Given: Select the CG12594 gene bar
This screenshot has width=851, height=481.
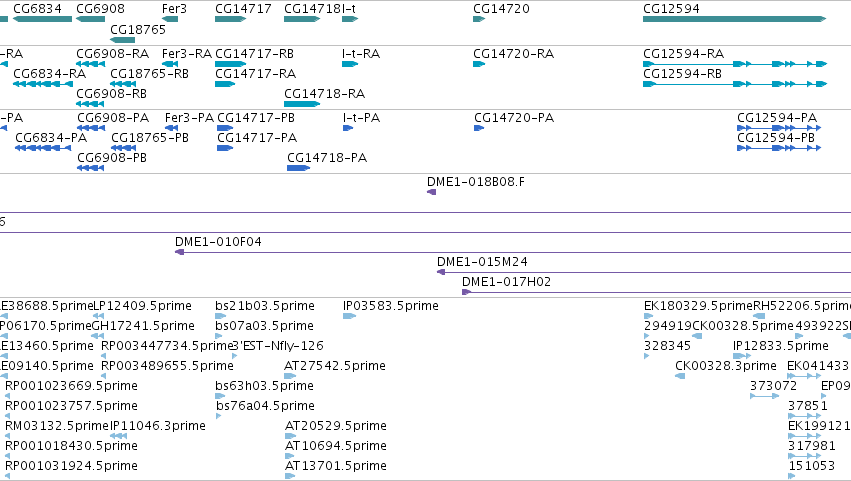Looking at the screenshot, I should point(734,19).
